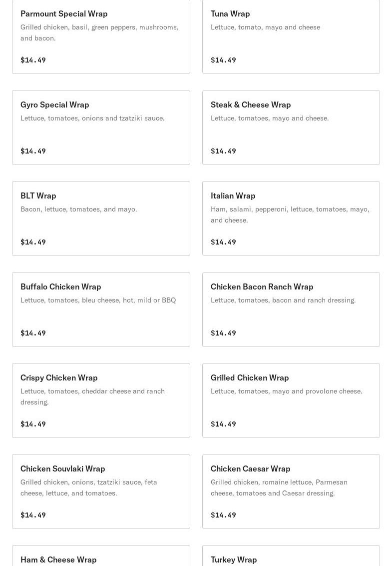
Task: Click the $14.49 price under BLT Wrap
Action: pyautogui.click(x=33, y=242)
